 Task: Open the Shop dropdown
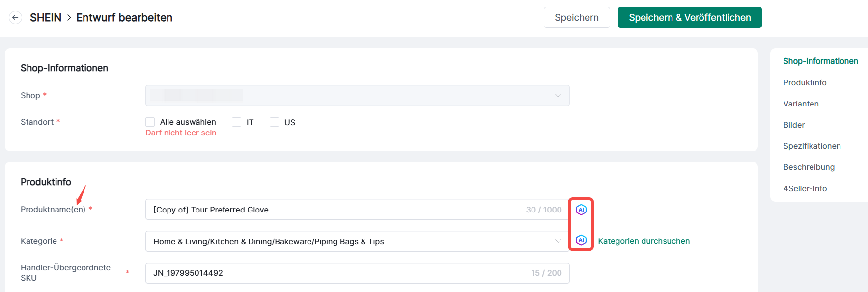357,95
